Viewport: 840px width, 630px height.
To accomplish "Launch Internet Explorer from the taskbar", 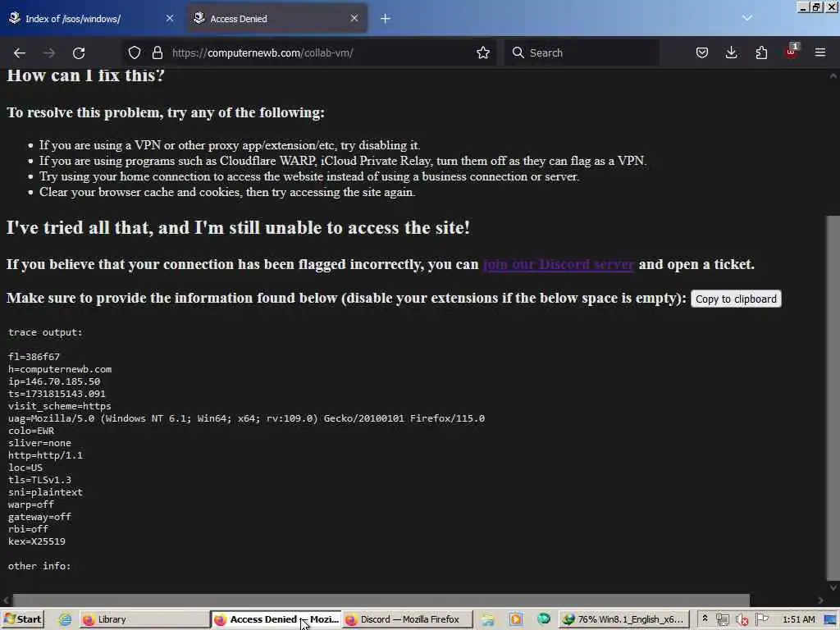I will [66, 619].
